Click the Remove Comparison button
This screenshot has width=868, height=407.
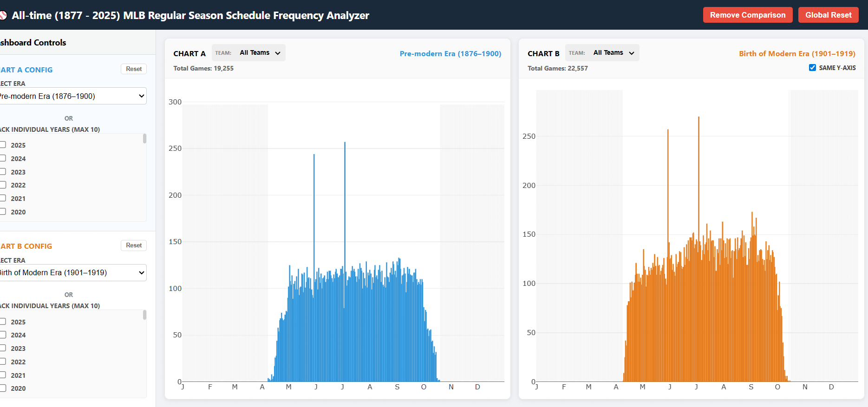tap(747, 15)
